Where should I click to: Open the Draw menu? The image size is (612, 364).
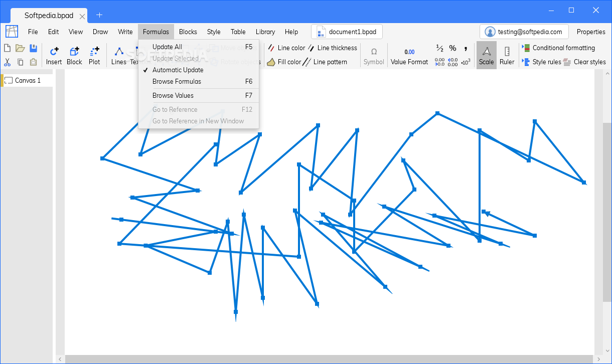click(100, 32)
